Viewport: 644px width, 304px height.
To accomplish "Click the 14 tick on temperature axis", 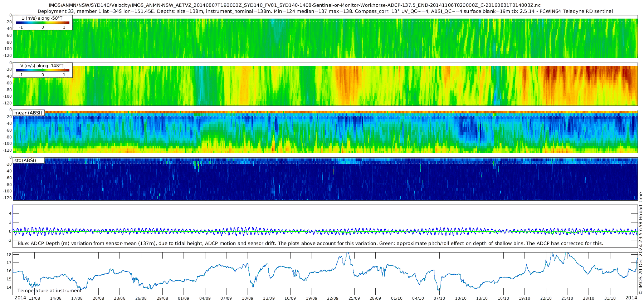I will 9,287.
